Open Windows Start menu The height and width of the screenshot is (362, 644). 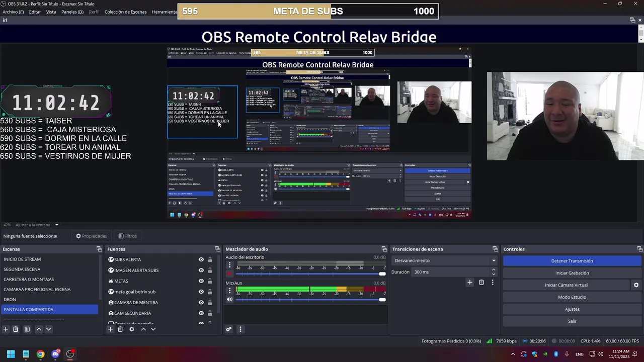[11, 354]
